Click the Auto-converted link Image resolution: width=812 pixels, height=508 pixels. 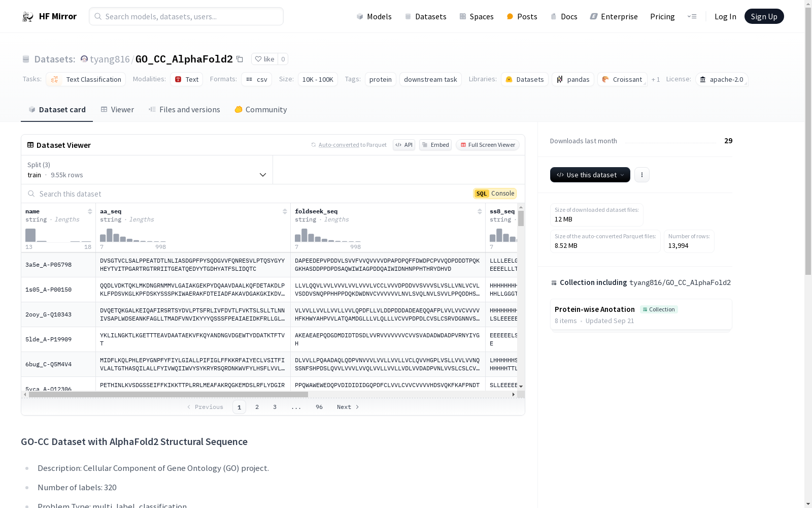[x=339, y=145]
